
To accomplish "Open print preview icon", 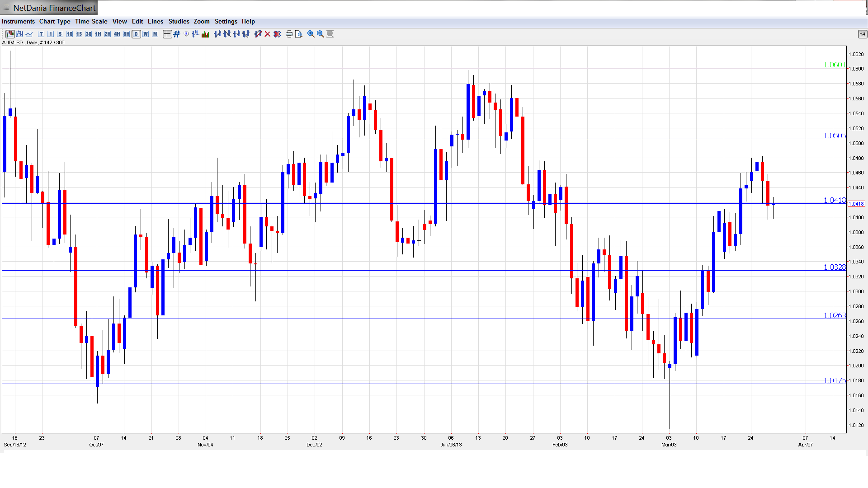I will click(x=299, y=34).
